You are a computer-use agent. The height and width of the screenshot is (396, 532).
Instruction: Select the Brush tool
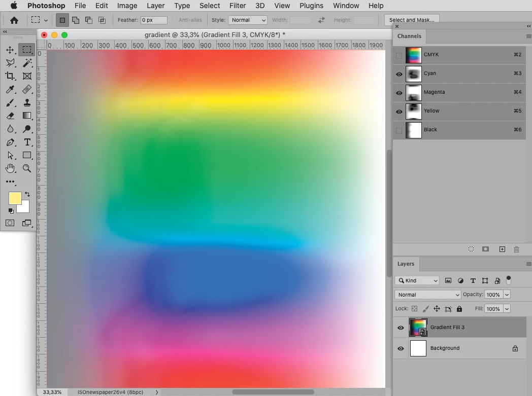[x=10, y=102]
